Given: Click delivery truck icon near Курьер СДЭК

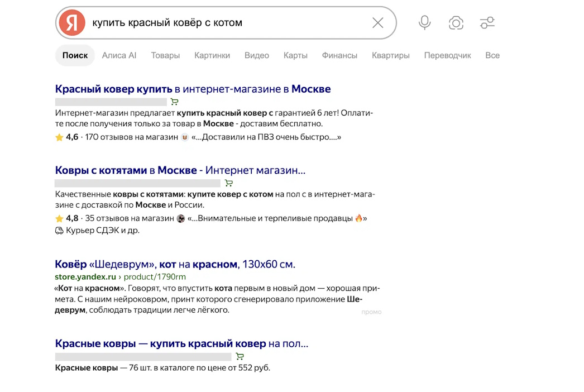Looking at the screenshot, I should tap(59, 231).
